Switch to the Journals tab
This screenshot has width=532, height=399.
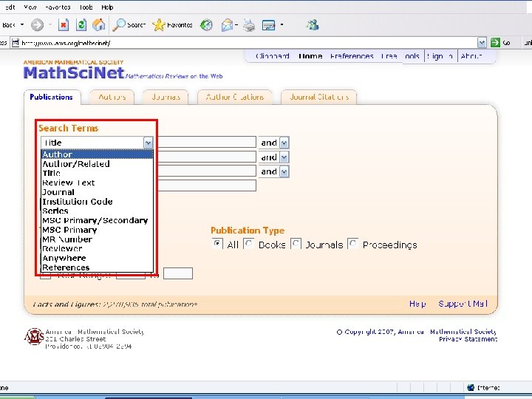166,97
